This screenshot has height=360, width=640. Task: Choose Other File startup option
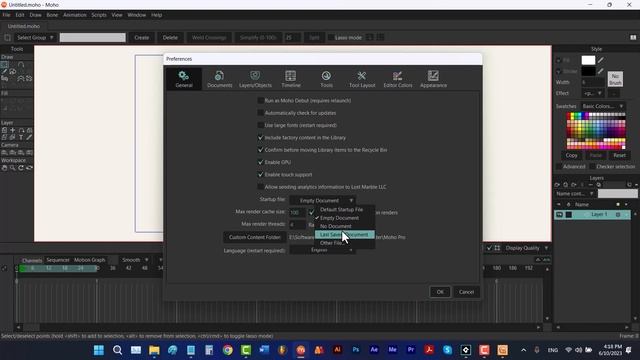344,243
